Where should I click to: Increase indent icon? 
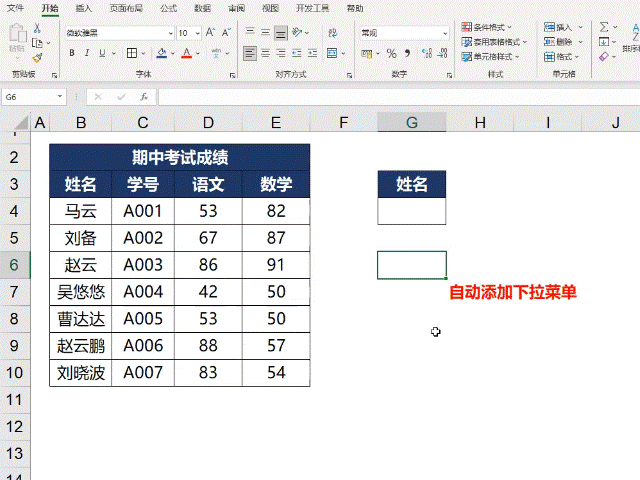312,53
